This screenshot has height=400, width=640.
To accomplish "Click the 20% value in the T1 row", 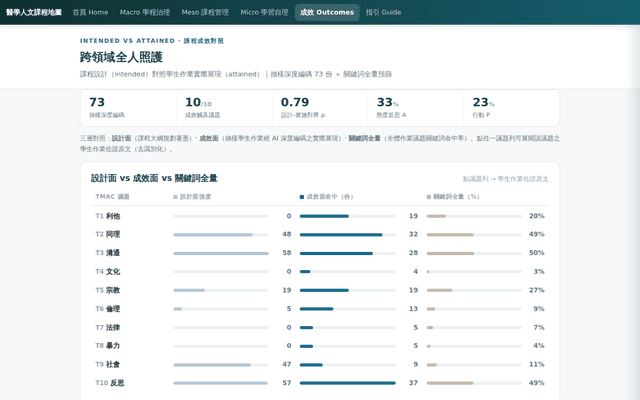I will click(537, 216).
